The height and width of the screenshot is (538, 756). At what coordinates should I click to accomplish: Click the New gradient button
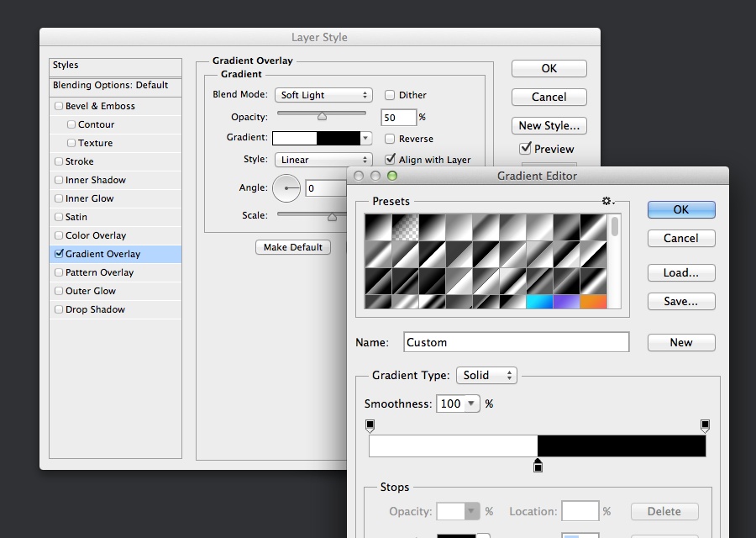(681, 342)
